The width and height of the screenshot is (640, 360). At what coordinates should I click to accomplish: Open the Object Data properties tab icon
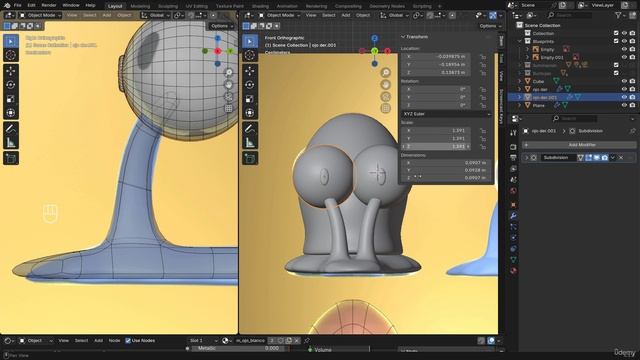pos(513,260)
